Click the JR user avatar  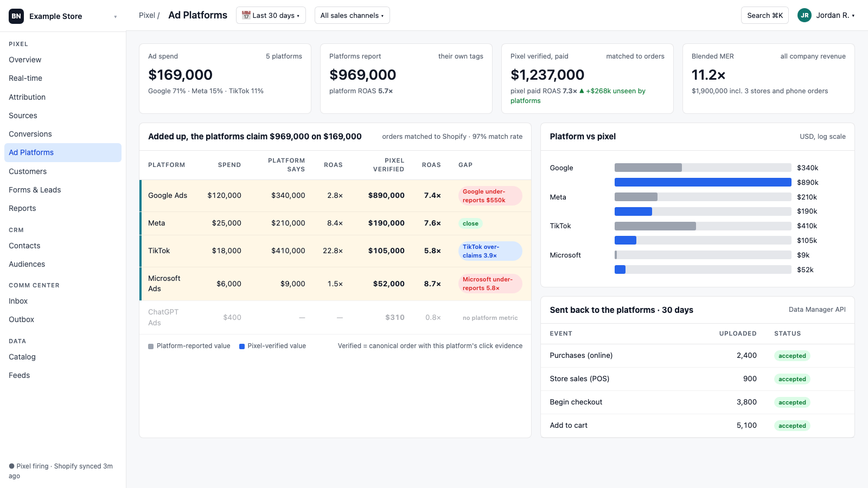805,15
